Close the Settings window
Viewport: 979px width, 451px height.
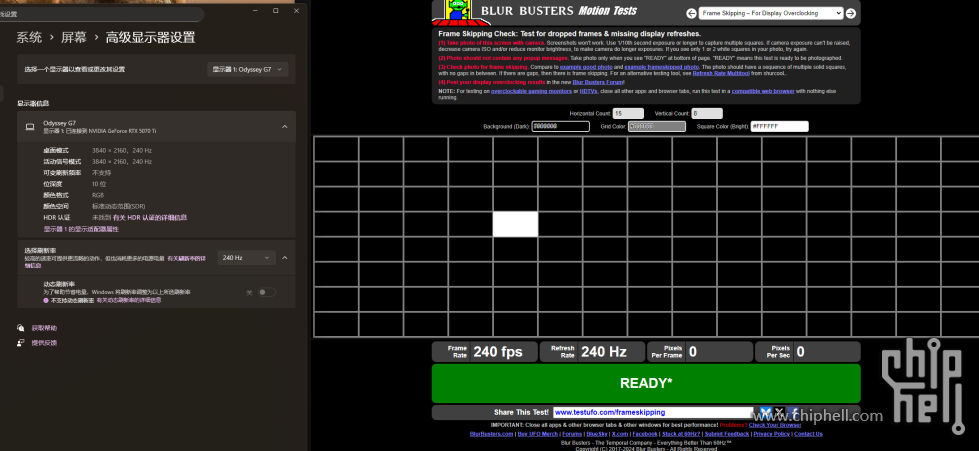point(297,11)
